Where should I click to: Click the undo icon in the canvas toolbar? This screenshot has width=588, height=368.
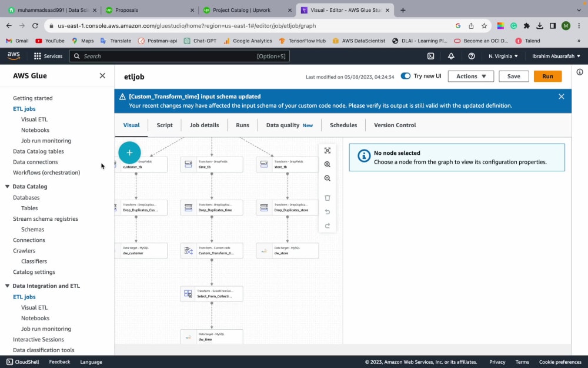(328, 212)
